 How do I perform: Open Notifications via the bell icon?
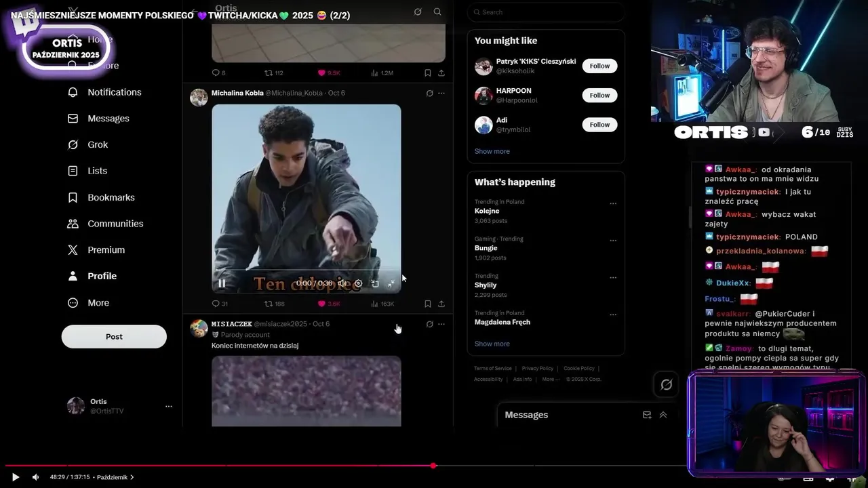pos(73,92)
